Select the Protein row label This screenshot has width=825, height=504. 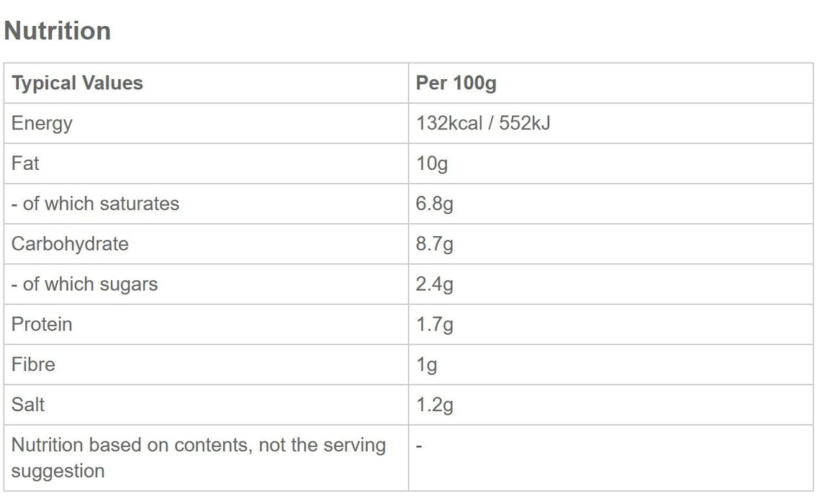42,324
